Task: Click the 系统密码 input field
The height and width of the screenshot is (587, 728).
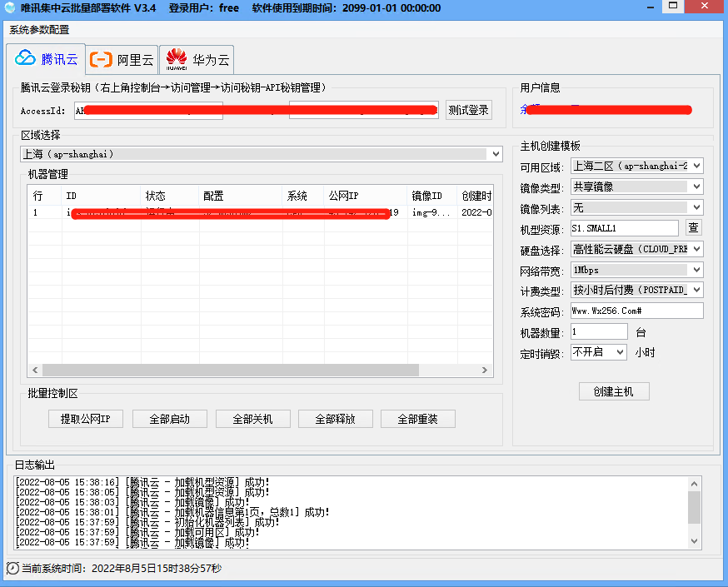Action: [636, 311]
